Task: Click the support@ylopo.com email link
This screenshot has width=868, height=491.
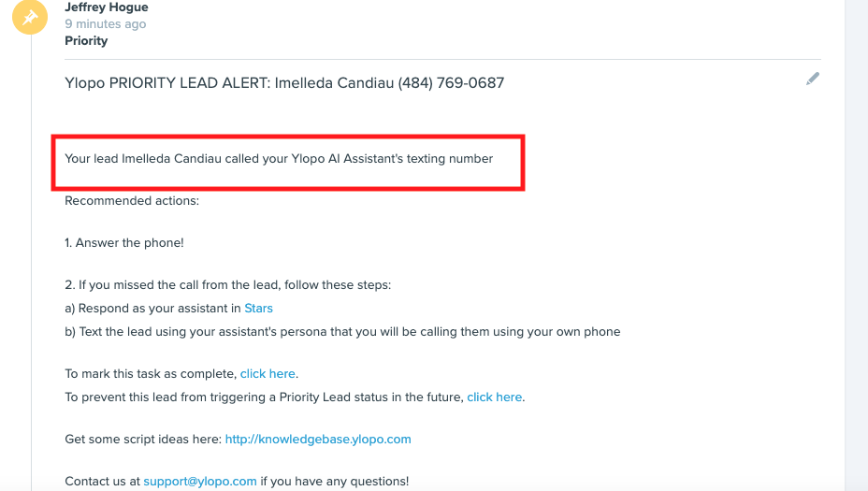Action: point(200,481)
